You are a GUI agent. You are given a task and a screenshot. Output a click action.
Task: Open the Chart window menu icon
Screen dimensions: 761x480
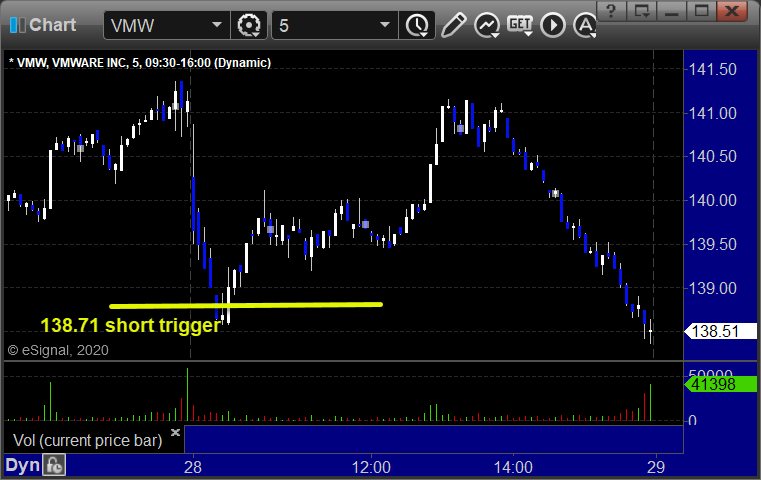coord(17,25)
